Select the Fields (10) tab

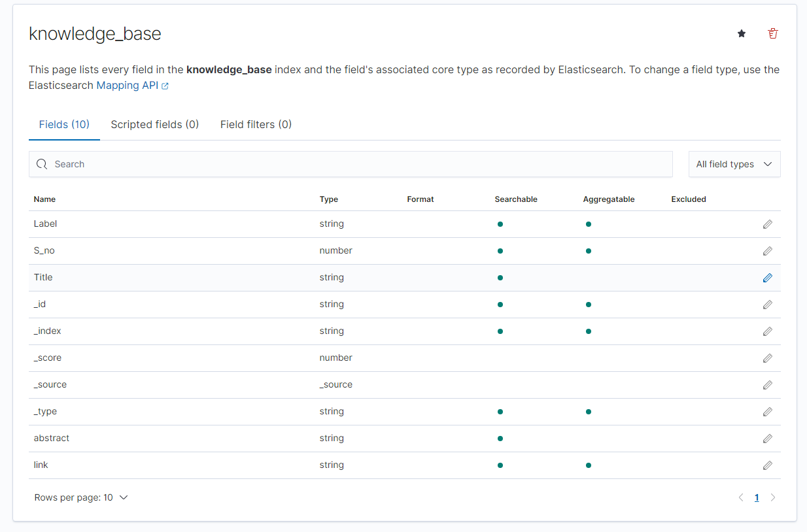pos(64,124)
